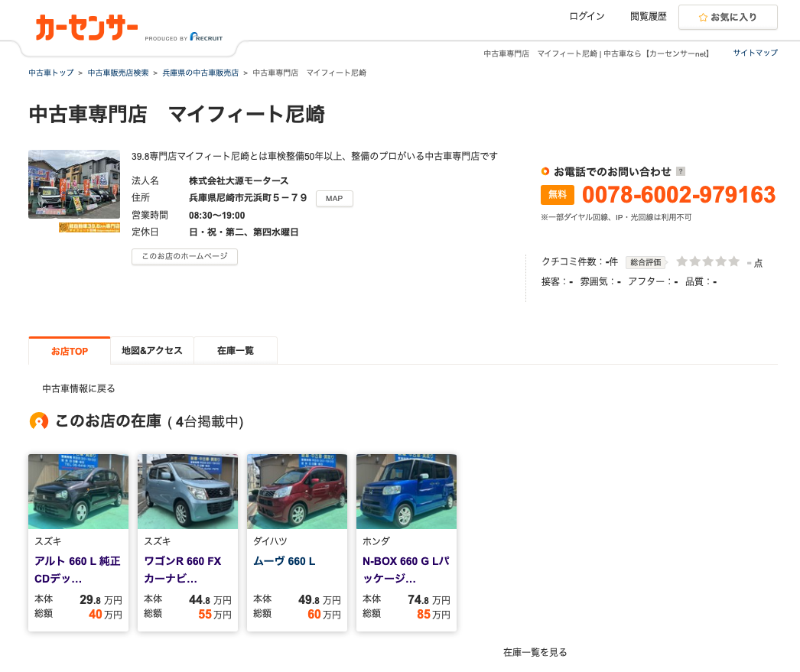This screenshot has height=672, width=800.
Task: Click the ホンダ maker label
Action: point(376,541)
